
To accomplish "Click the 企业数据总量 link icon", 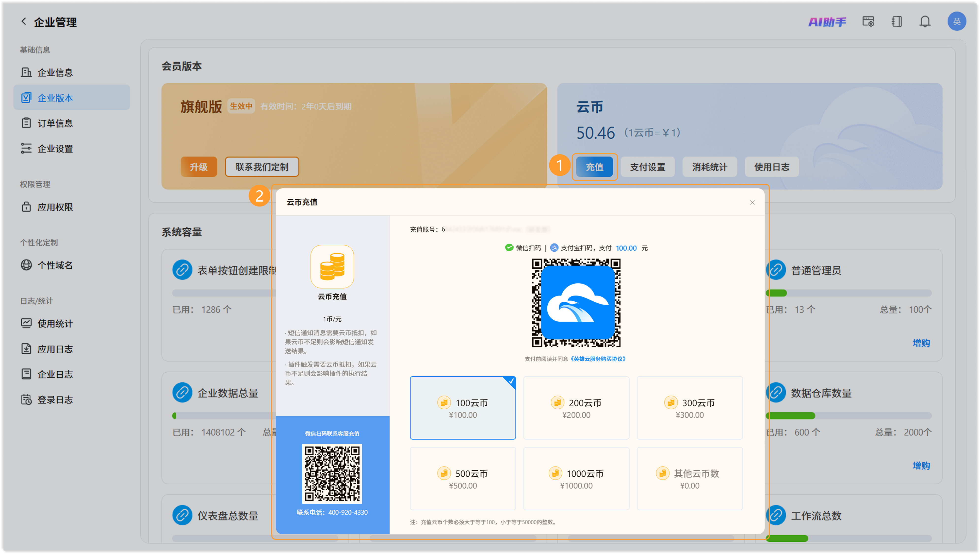I will click(182, 393).
